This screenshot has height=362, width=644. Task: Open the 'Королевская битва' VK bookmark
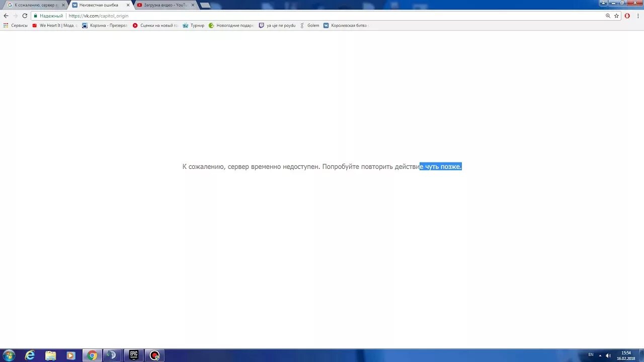[x=346, y=25]
